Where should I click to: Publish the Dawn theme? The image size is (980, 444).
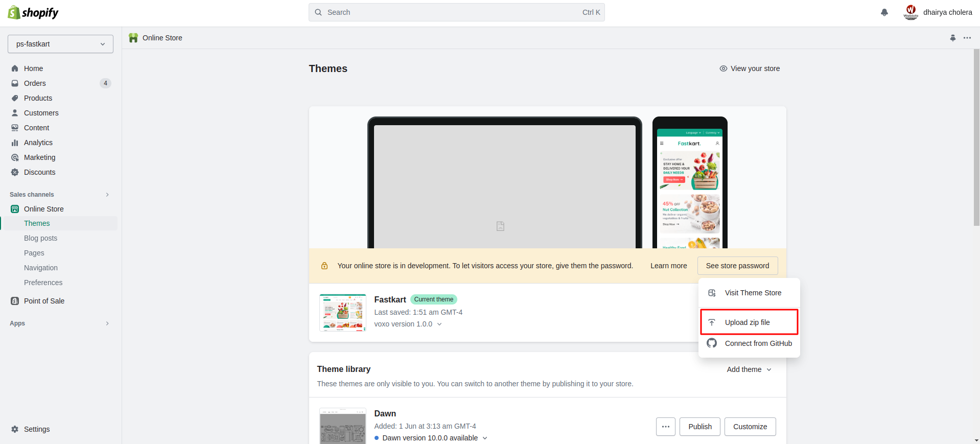click(x=699, y=427)
